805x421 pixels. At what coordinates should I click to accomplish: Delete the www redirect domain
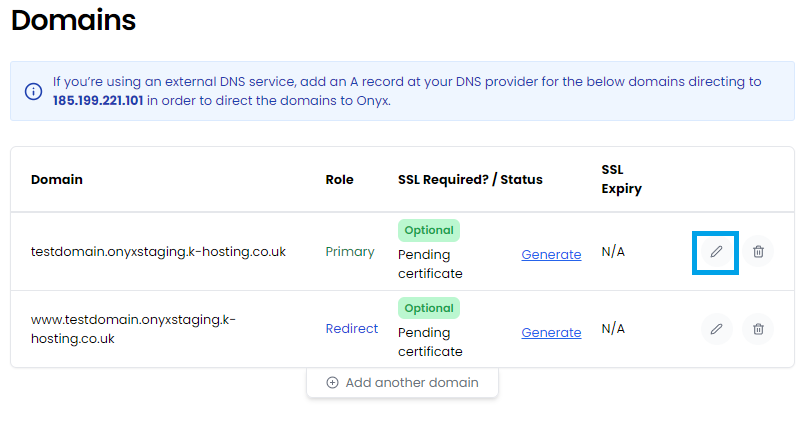(x=758, y=329)
